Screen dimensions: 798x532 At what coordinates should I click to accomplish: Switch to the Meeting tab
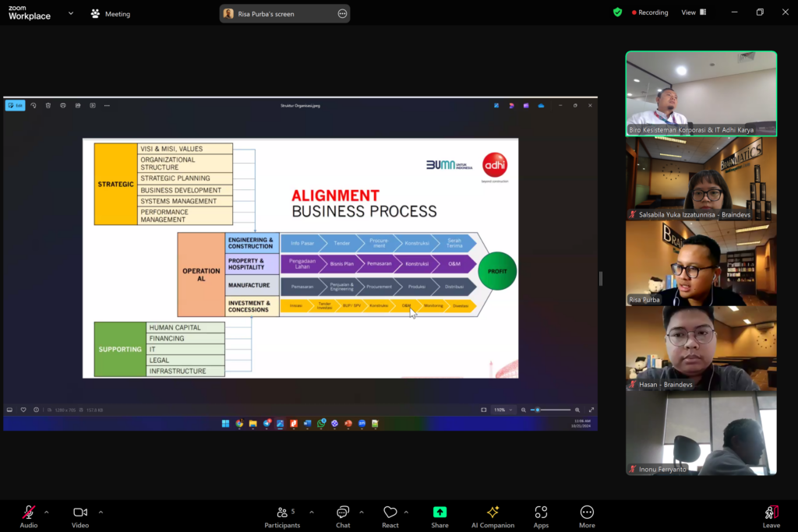pyautogui.click(x=110, y=14)
